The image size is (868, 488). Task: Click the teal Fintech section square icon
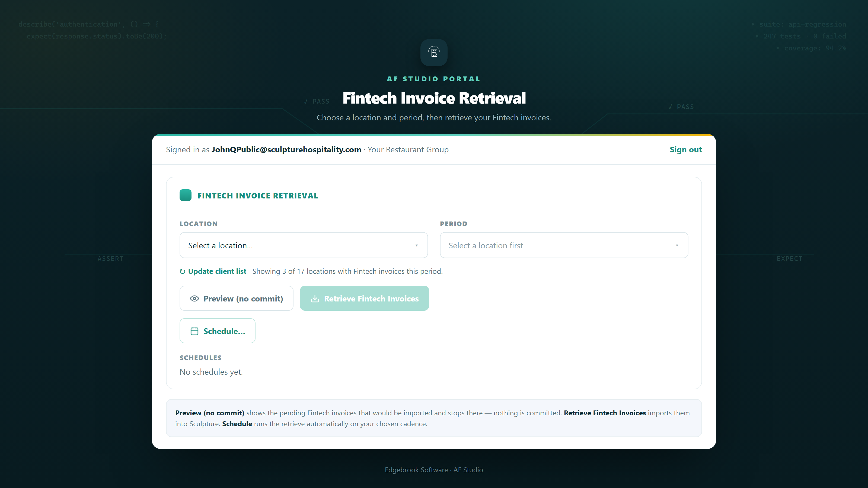(185, 195)
